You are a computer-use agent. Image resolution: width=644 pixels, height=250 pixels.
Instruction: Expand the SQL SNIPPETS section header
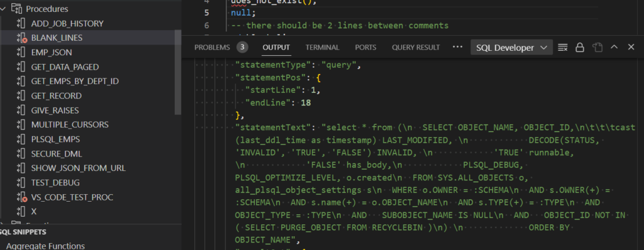(23, 232)
